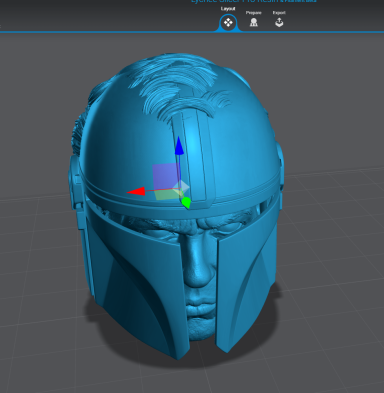
Task: Click the purple plane handle of the gizmo
Action: pos(166,175)
